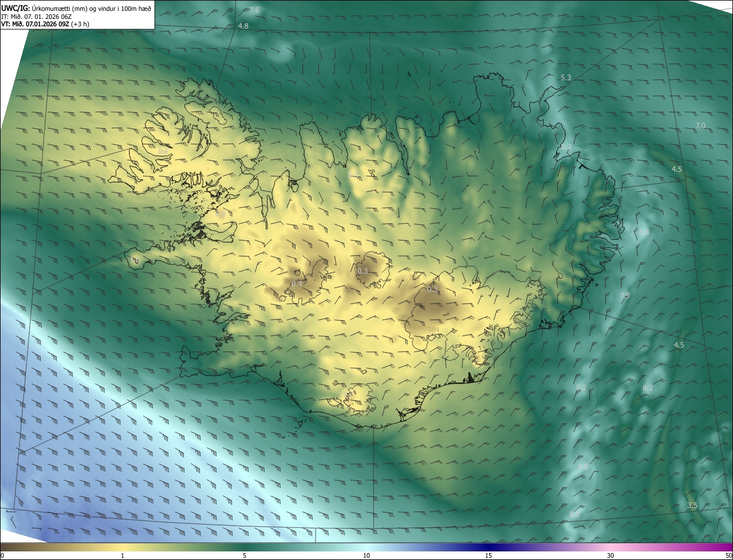Click the '0' tick on the colour scale
The image size is (733, 560).
[2, 555]
